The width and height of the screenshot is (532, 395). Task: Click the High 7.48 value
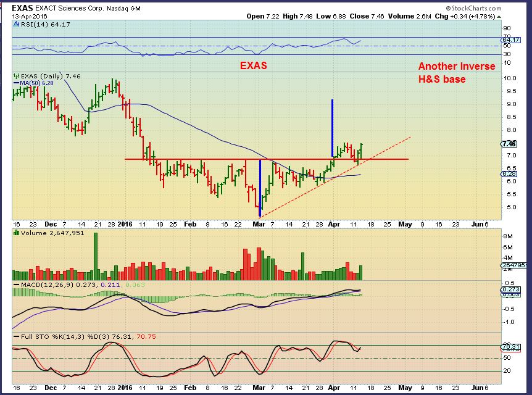point(297,16)
